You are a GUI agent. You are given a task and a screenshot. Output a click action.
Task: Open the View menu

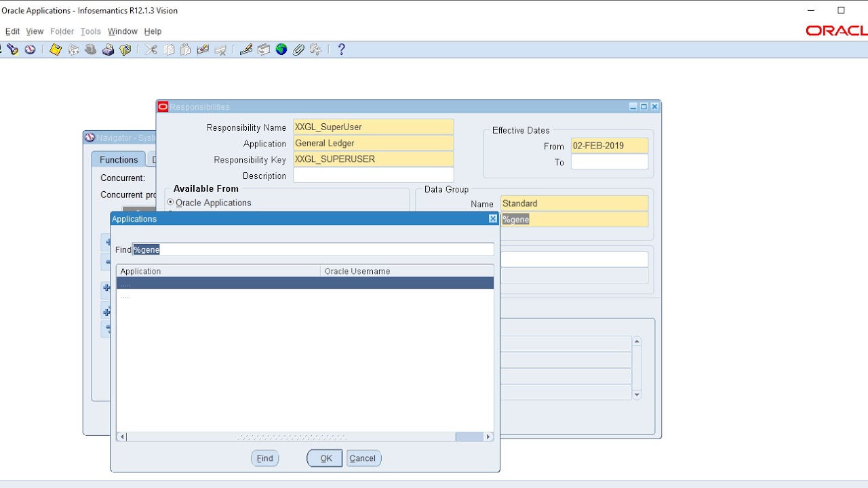pos(35,31)
